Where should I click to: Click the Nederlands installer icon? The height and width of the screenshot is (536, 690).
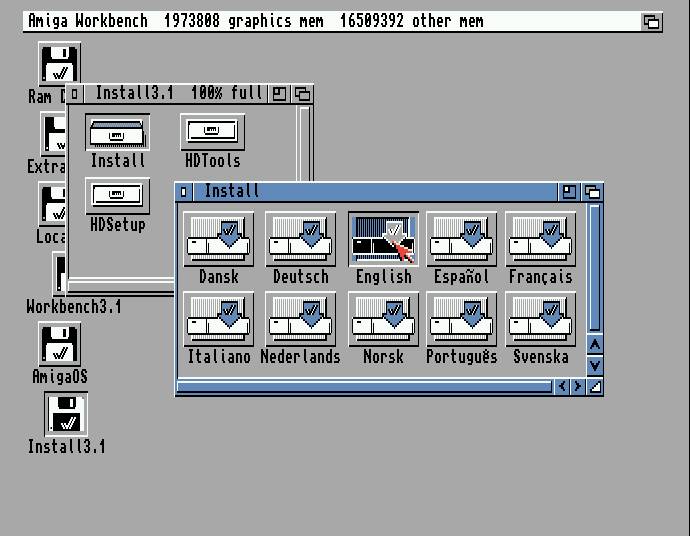(x=300, y=320)
